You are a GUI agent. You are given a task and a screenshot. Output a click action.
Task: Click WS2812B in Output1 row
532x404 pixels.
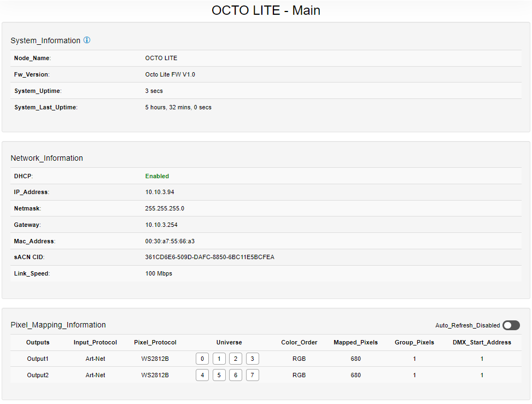[x=155, y=359]
